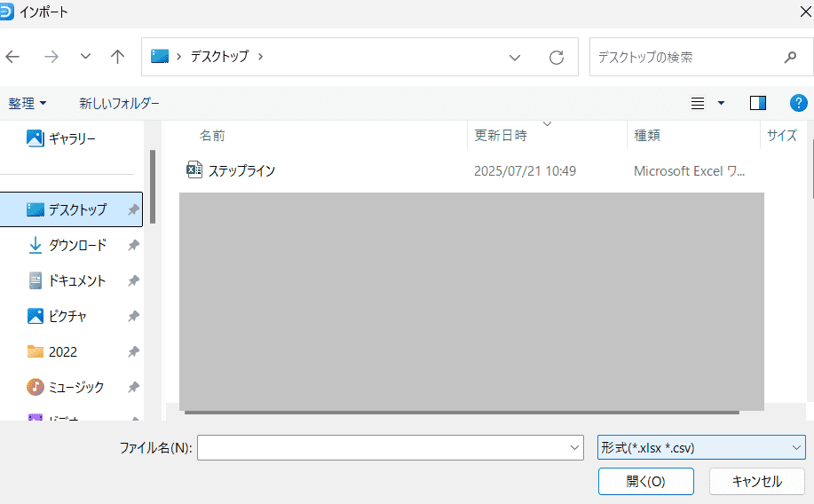This screenshot has height=504, width=814.
Task: Click the list view layout icon
Action: point(698,103)
